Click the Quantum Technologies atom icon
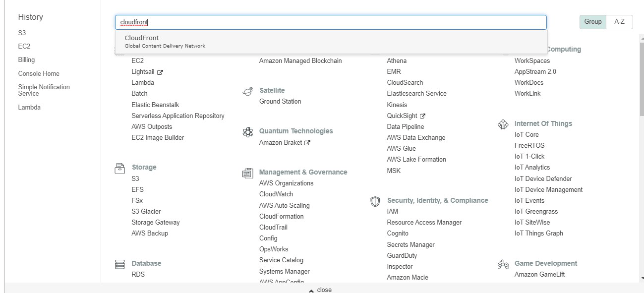The height and width of the screenshot is (293, 644). pos(248,132)
